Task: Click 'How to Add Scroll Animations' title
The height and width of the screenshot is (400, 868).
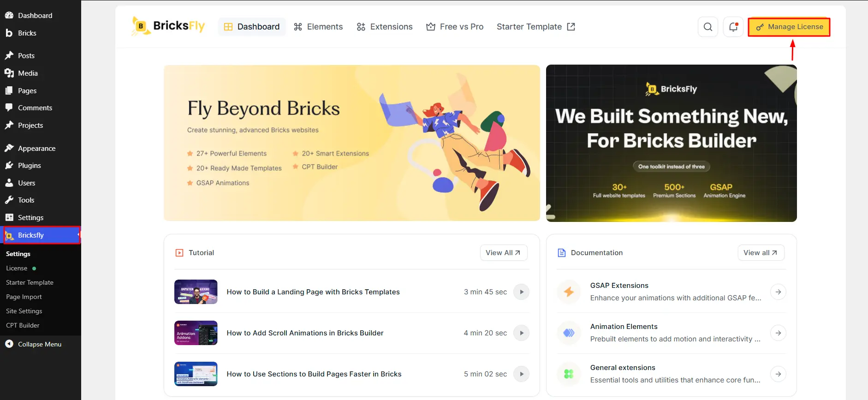Action: click(x=305, y=333)
